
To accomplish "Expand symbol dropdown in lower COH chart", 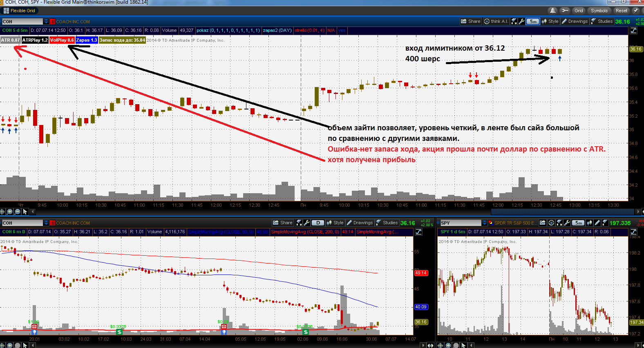I will coord(46,223).
